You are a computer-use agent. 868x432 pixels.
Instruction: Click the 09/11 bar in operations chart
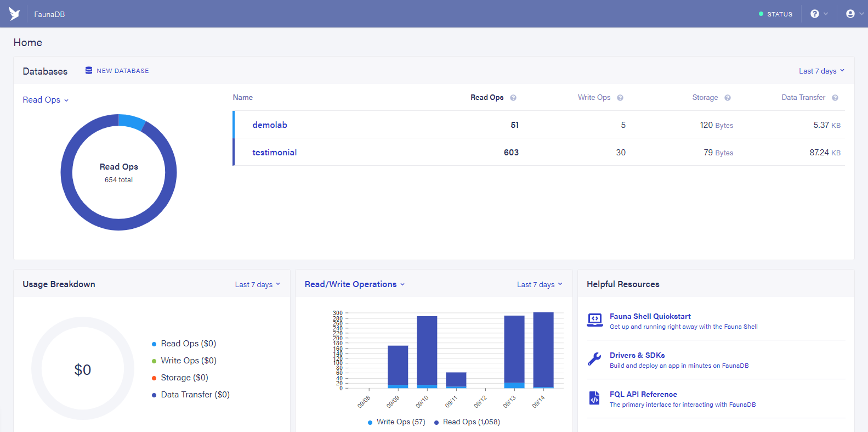pos(456,380)
